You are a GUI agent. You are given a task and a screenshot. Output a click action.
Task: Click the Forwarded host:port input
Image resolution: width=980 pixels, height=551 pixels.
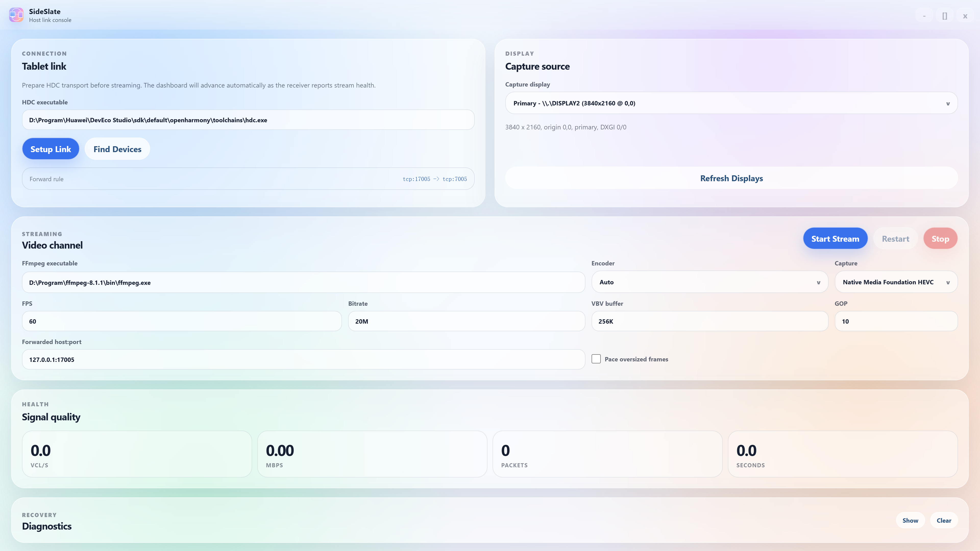pyautogui.click(x=303, y=360)
